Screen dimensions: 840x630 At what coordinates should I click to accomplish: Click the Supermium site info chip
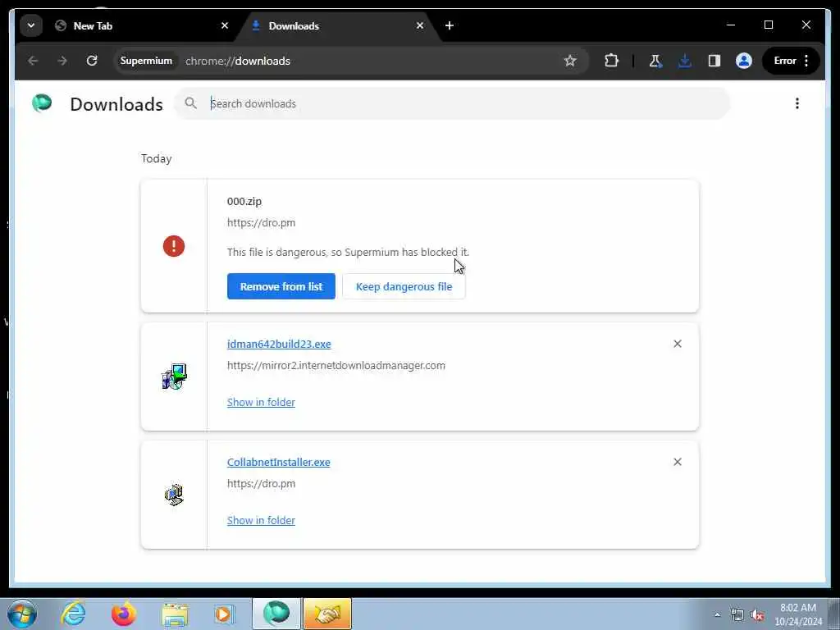[x=146, y=61]
